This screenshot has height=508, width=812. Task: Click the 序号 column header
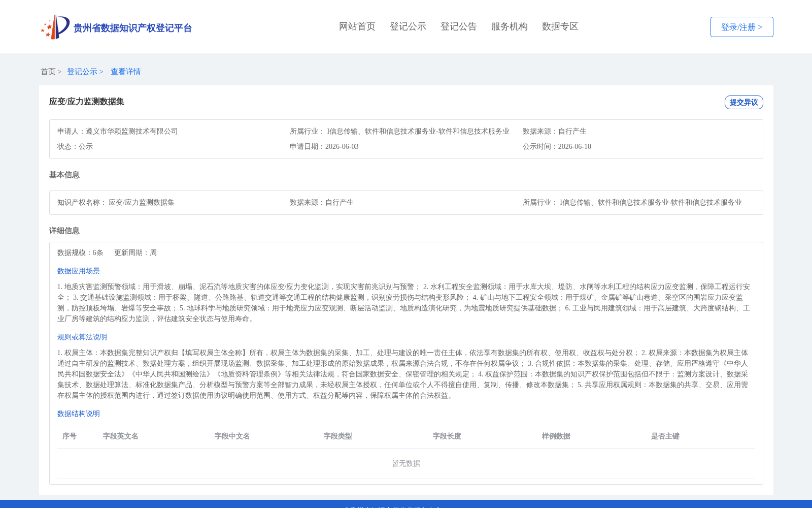click(x=70, y=436)
